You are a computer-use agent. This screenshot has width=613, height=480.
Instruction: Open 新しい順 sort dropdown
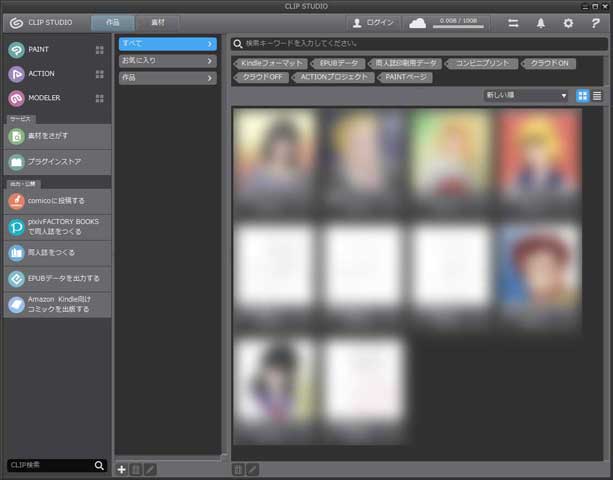click(526, 95)
